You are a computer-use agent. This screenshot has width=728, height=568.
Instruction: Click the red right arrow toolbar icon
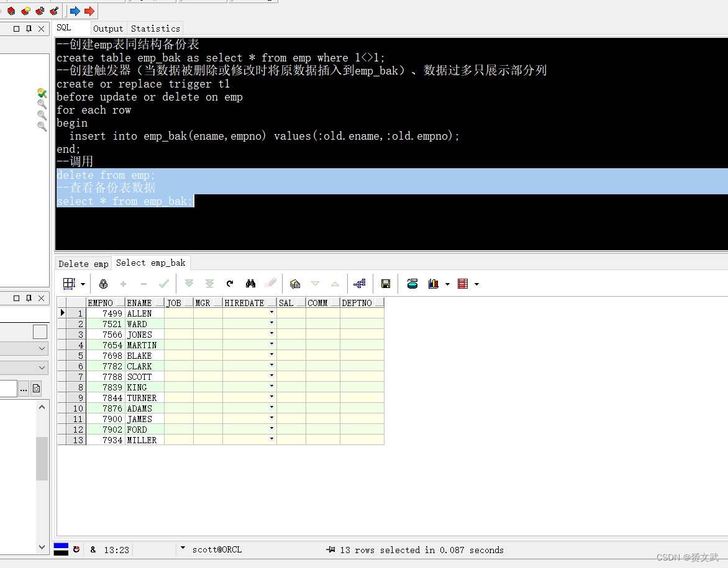(89, 11)
